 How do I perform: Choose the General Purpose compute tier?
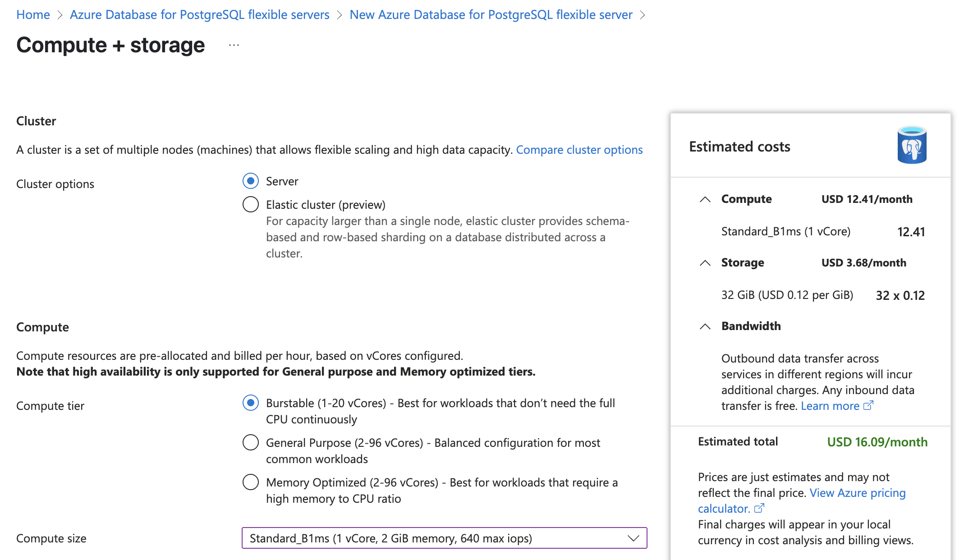coord(251,442)
